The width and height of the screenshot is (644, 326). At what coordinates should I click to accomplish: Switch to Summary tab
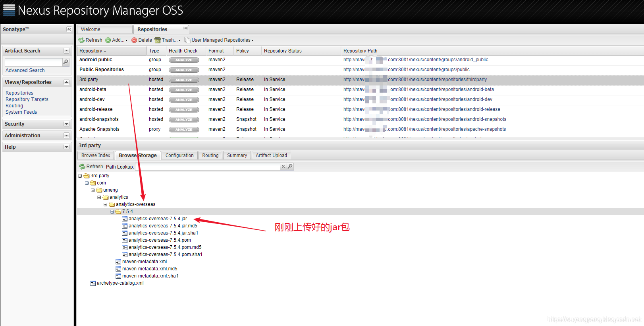click(237, 155)
